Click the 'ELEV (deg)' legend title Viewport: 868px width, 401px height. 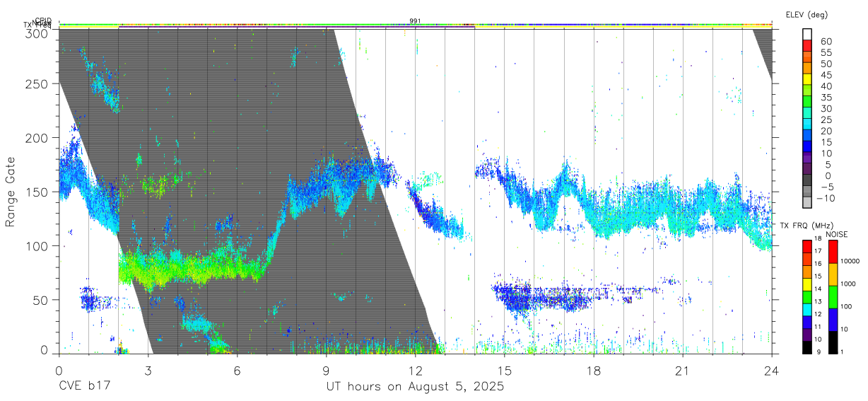point(807,15)
